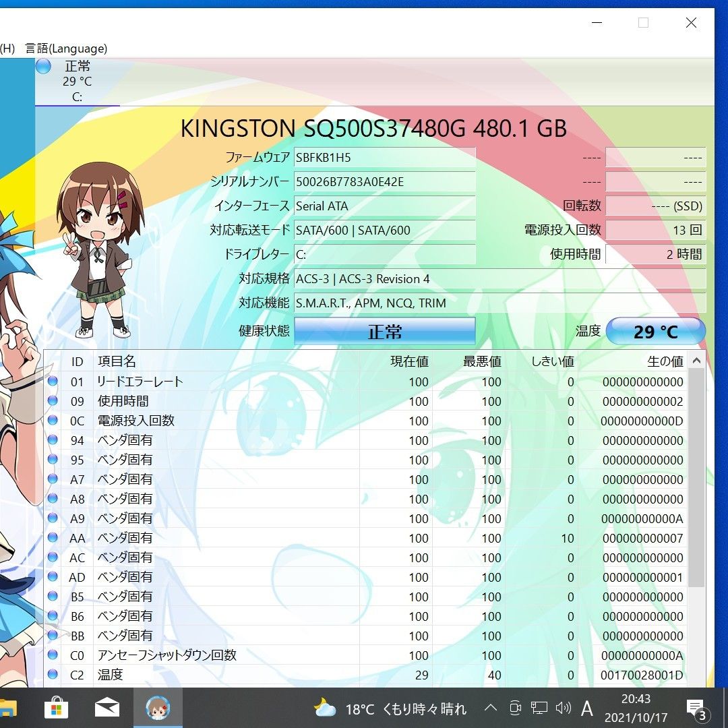The width and height of the screenshot is (728, 728).
Task: Close the CrystalDiskInfo window
Action: [x=691, y=22]
